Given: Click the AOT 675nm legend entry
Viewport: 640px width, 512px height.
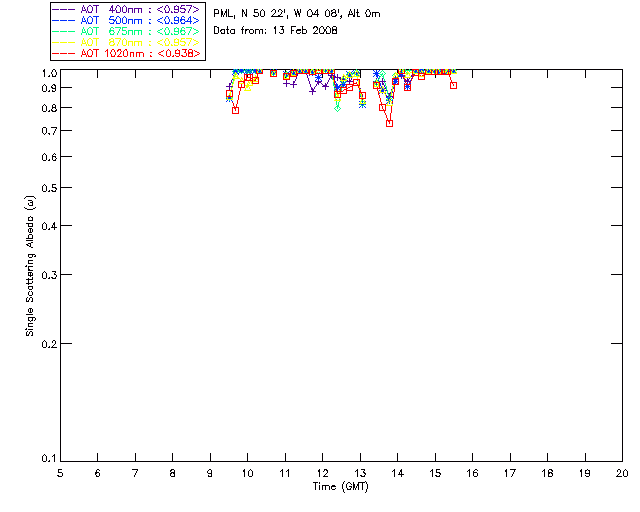Looking at the screenshot, I should tap(126, 31).
